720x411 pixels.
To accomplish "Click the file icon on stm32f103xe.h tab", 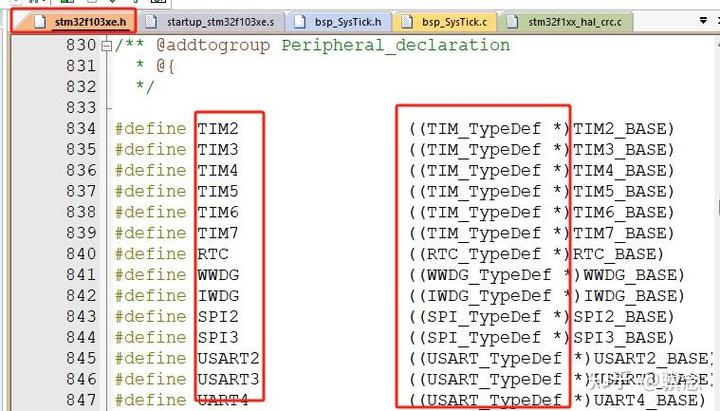I will coord(40,22).
